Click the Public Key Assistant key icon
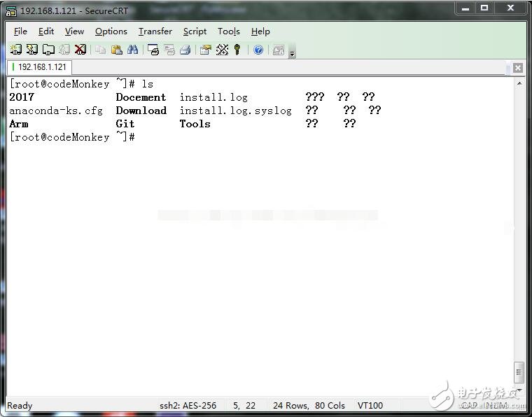This screenshot has width=532, height=417. point(238,50)
